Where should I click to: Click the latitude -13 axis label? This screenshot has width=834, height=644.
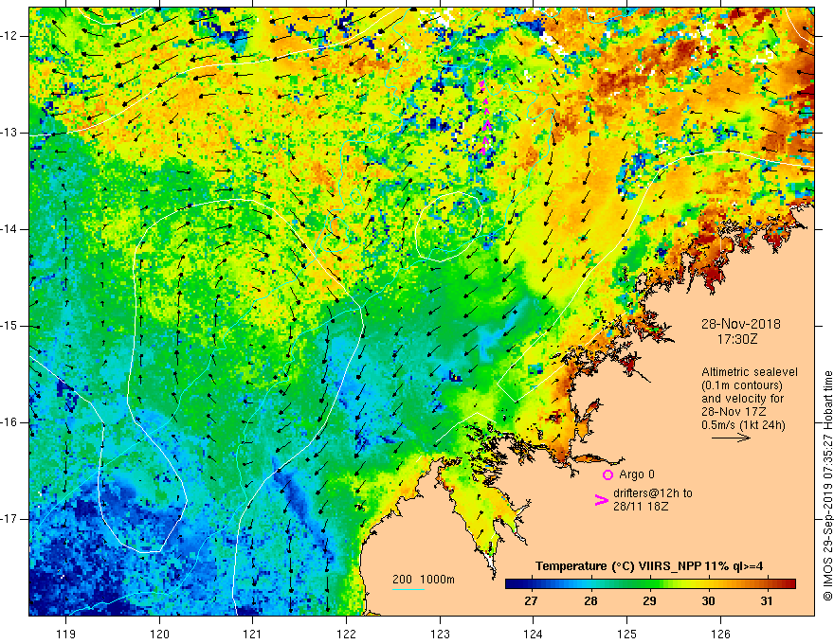(9, 133)
